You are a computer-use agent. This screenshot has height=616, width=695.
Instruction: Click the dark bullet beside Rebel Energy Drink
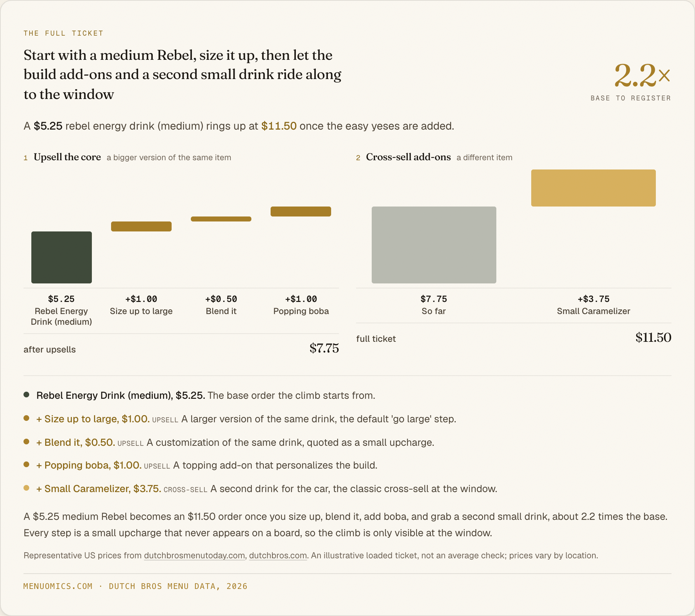(x=26, y=395)
